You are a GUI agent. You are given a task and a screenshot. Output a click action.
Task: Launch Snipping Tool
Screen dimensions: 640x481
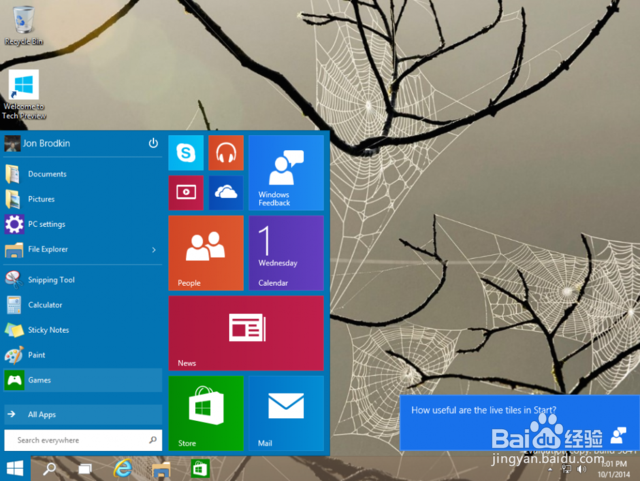[83, 280]
